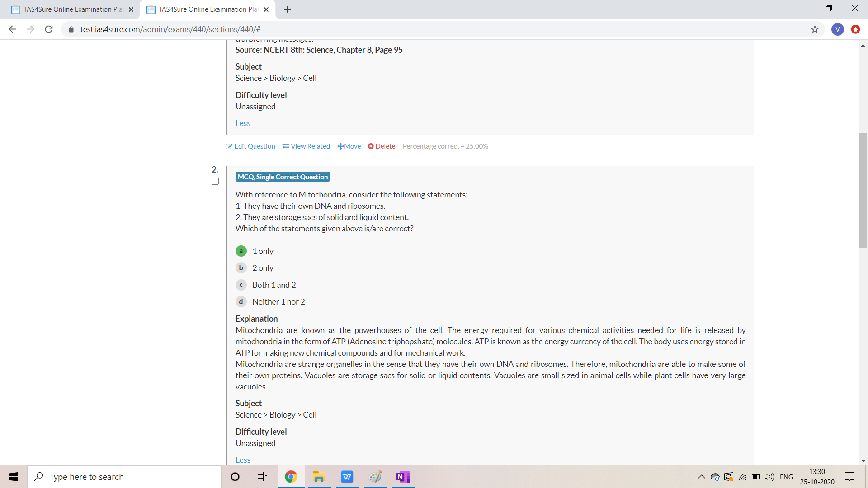Viewport: 868px width, 488px height.
Task: Show hidden system tray icons chevron
Action: coord(701,477)
